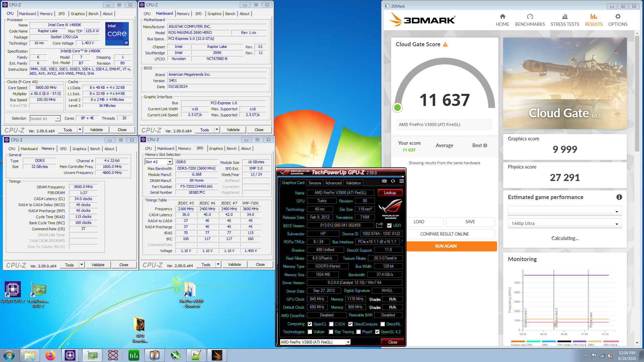Open Firefox from the taskbar

(x=50, y=355)
